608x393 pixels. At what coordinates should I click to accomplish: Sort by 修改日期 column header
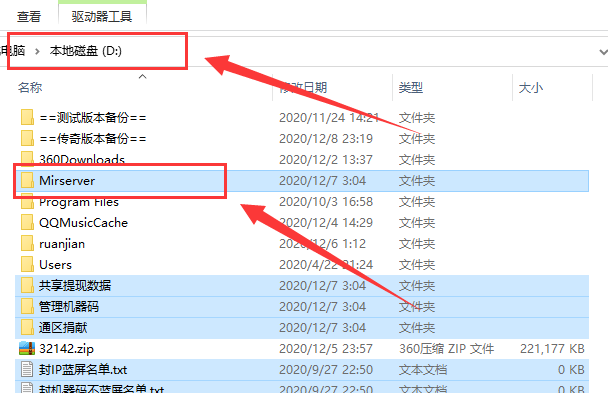[303, 88]
